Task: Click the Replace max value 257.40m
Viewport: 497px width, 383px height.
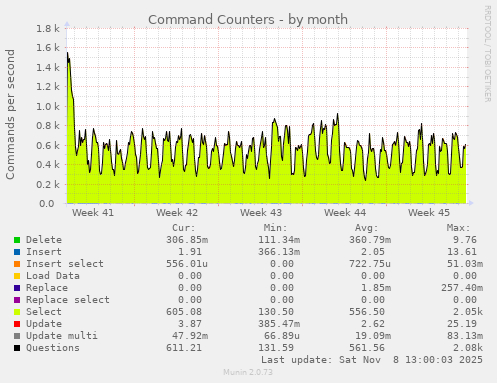Action: coord(462,288)
